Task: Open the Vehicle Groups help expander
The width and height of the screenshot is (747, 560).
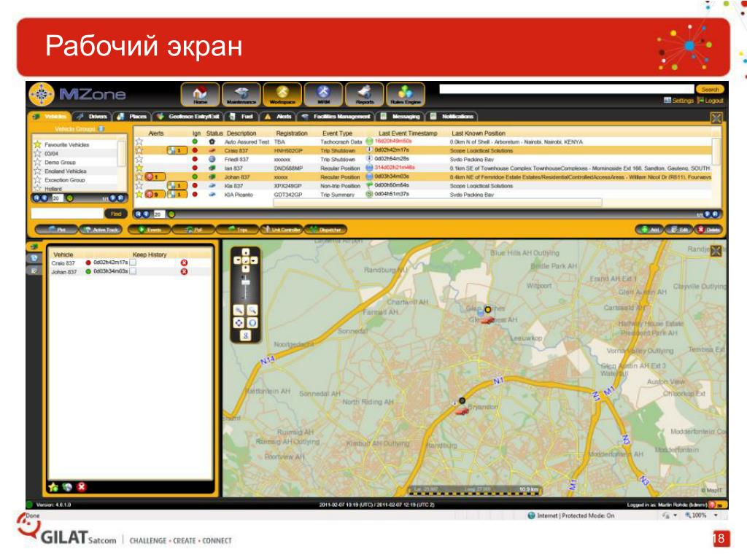Action: (x=101, y=128)
